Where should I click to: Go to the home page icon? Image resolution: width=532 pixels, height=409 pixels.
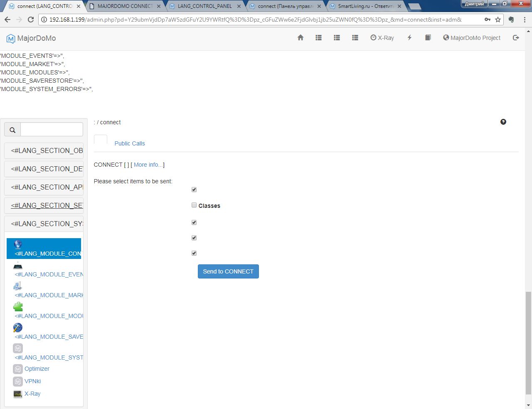tap(300, 38)
